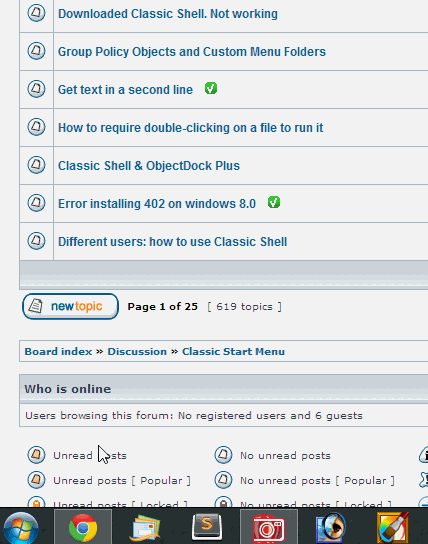Image resolution: width=428 pixels, height=544 pixels.
Task: Open the Different users: how to use Classic Shell topic
Action: 172,241
